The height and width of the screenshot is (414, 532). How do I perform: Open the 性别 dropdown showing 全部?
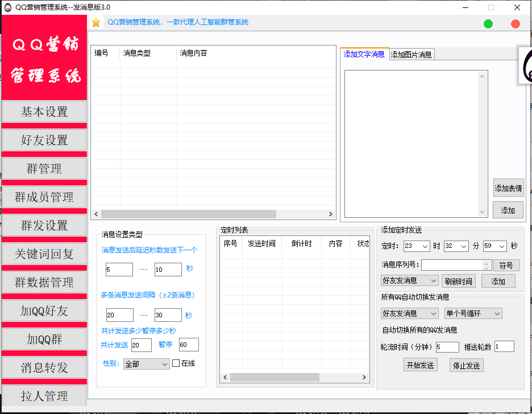(146, 364)
